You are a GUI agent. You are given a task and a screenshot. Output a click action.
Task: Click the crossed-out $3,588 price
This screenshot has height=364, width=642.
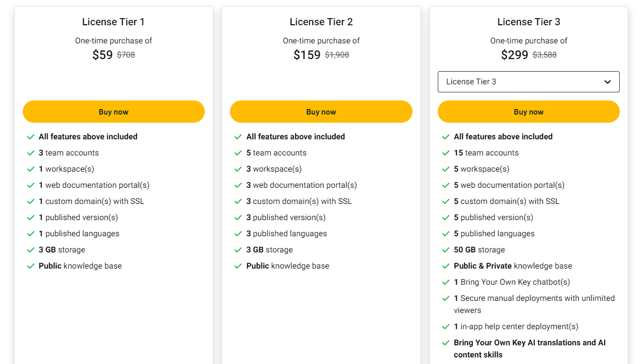click(x=544, y=55)
